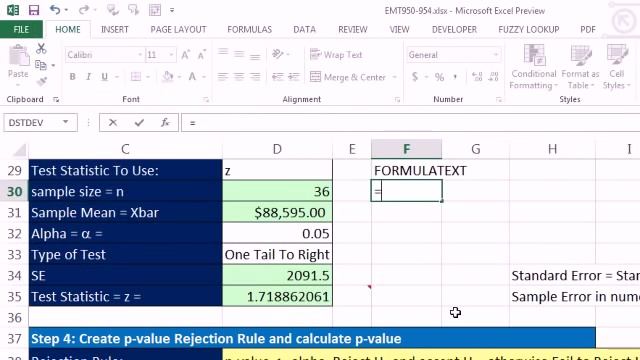This screenshot has width=640, height=360.
Task: Switch to the DATA tab
Action: tap(304, 29)
